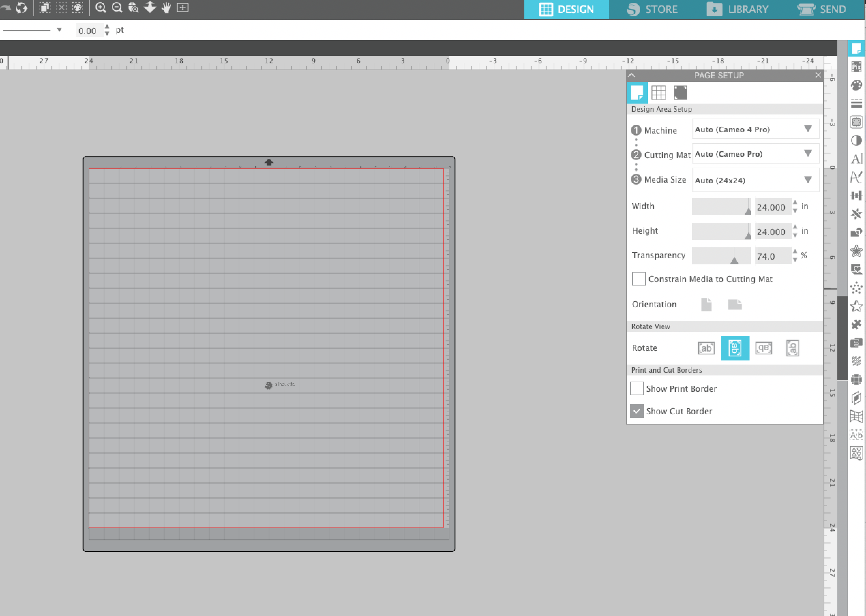Toggle Show Print Border checkbox

638,388
